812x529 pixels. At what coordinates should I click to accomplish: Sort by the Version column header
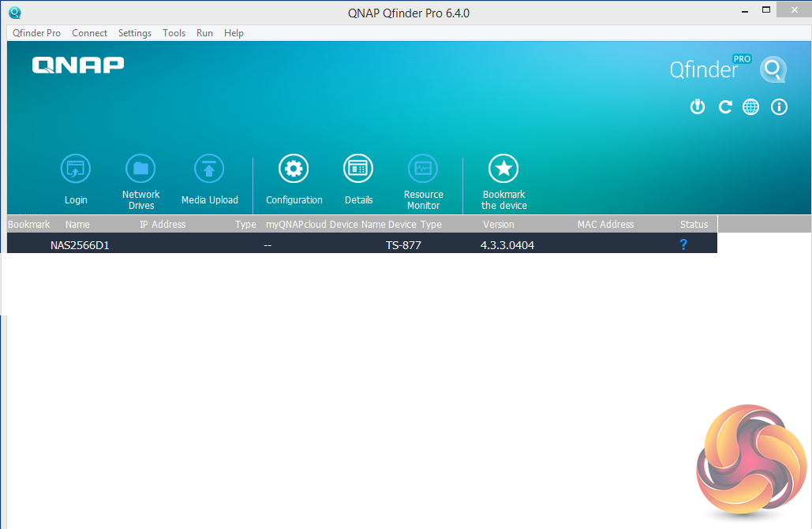click(498, 224)
